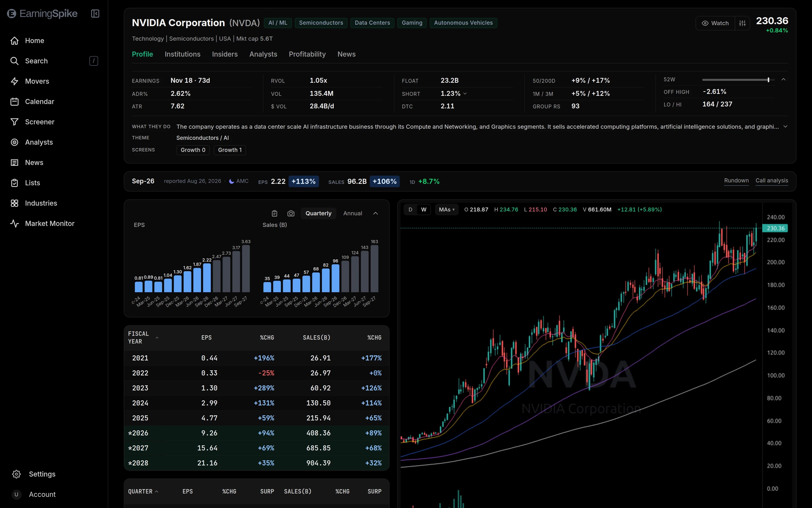
Task: Switch to Institutions tab
Action: coord(182,54)
